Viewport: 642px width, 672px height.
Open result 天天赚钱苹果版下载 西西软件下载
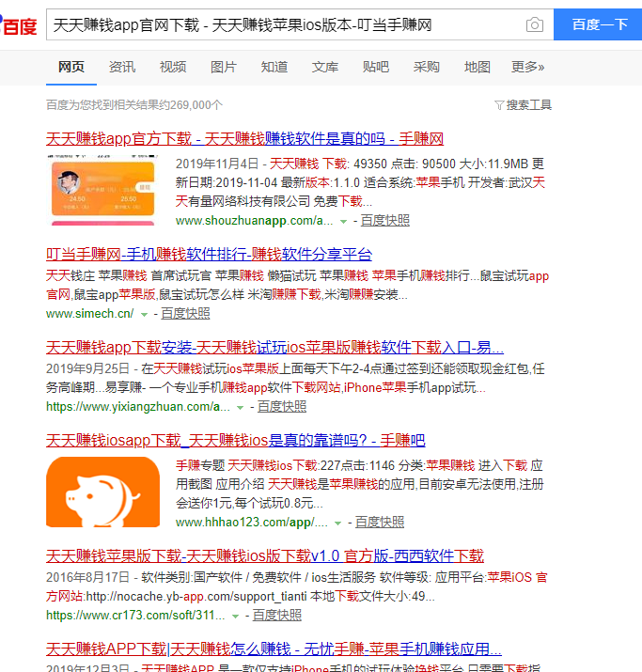265,555
